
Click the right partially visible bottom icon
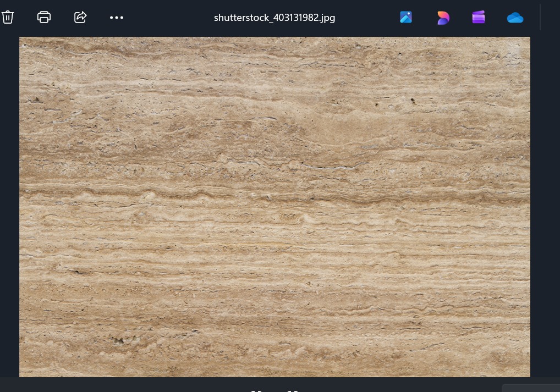293,390
